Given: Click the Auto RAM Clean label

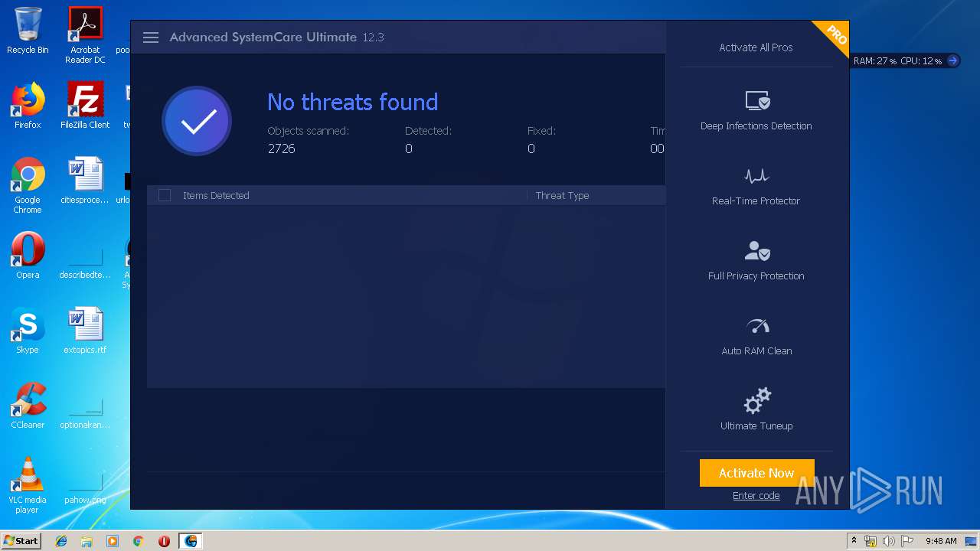Looking at the screenshot, I should (756, 351).
